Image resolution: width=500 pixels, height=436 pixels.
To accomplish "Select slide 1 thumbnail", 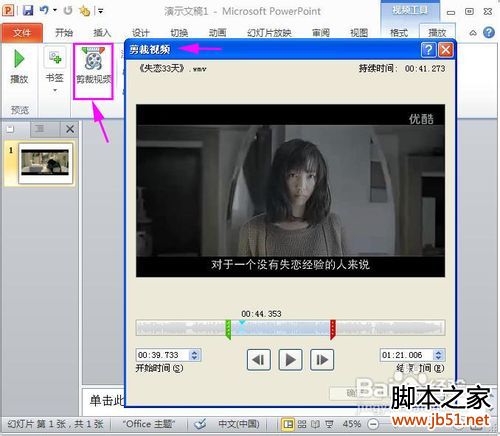I will tap(45, 163).
